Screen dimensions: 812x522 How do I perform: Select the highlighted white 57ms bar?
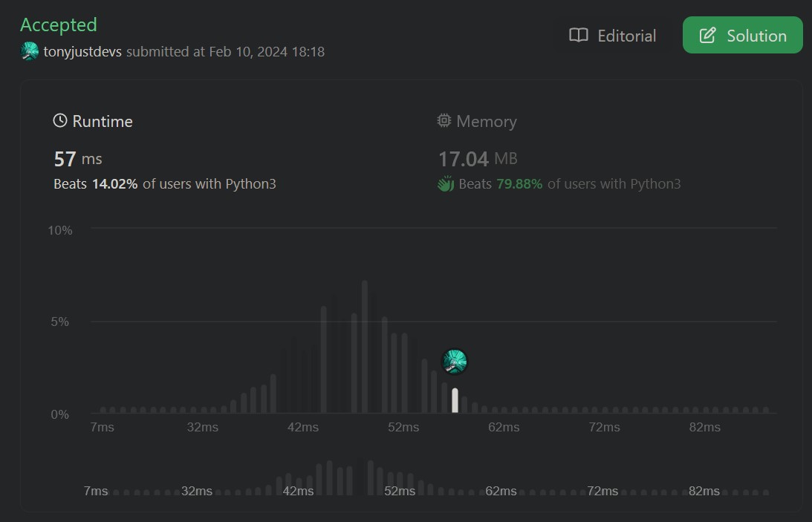tap(455, 400)
